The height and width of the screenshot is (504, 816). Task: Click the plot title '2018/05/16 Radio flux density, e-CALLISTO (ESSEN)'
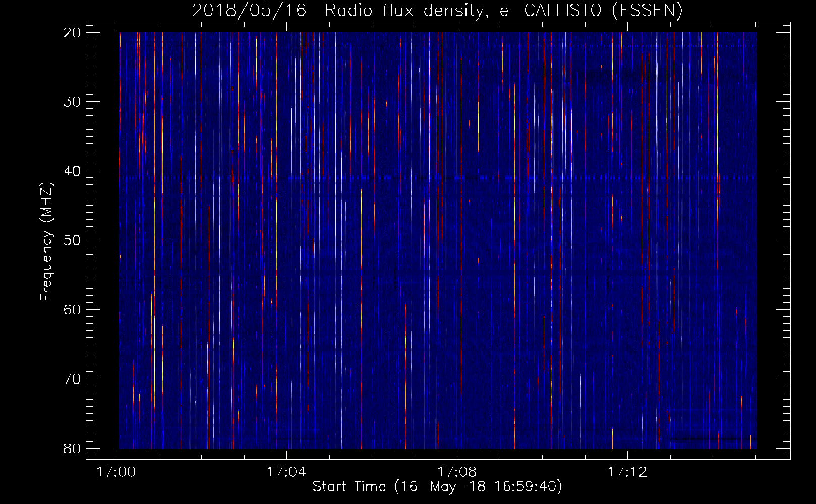pyautogui.click(x=437, y=11)
